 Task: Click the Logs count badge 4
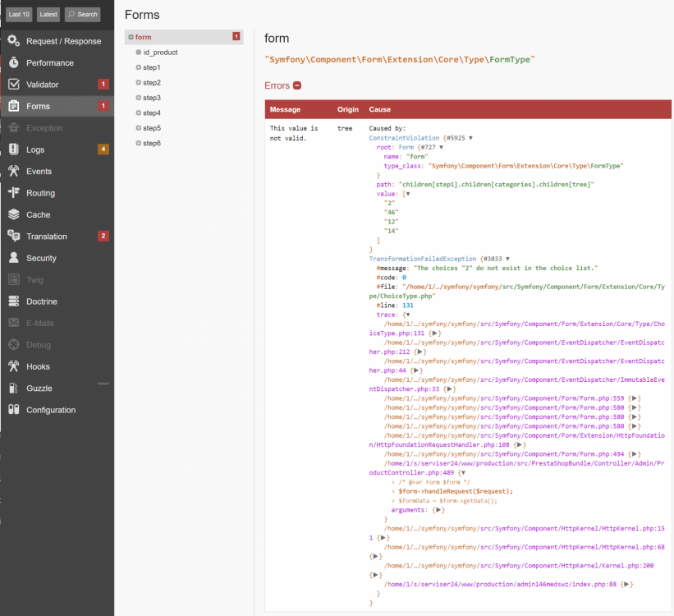(x=103, y=149)
